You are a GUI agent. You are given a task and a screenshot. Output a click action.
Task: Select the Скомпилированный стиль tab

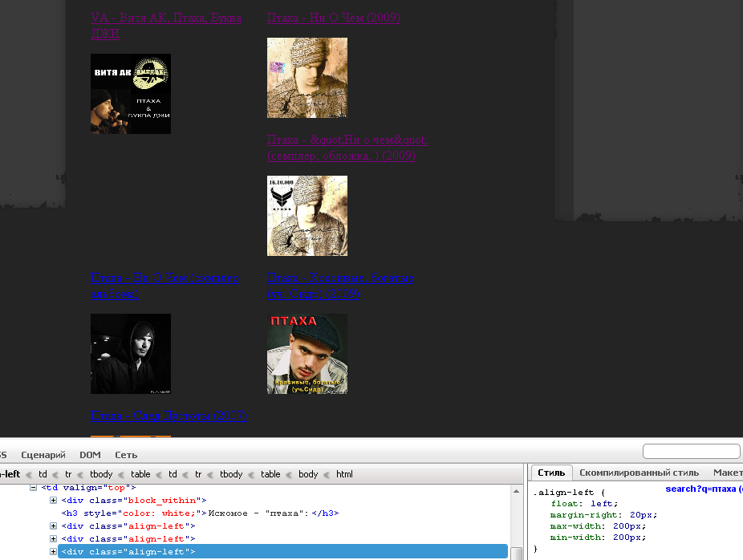639,473
